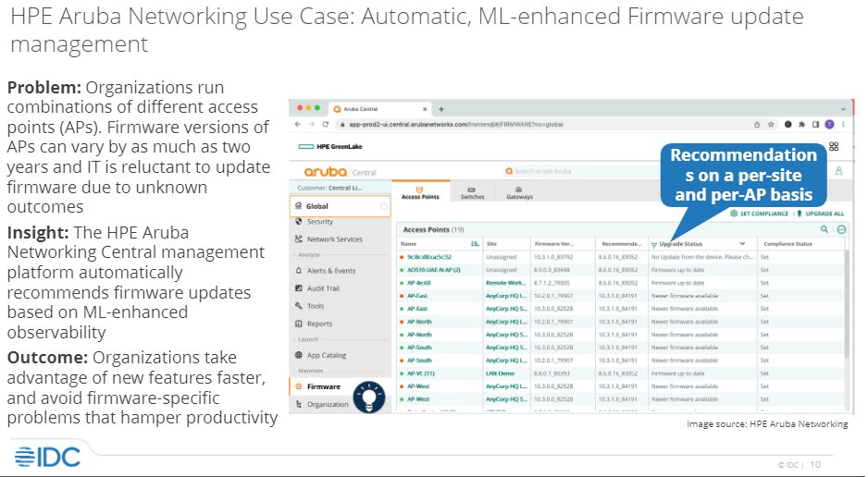Screen dimensions: 868x477
Task: Open Audit Trail in the sidebar
Action: tap(323, 288)
